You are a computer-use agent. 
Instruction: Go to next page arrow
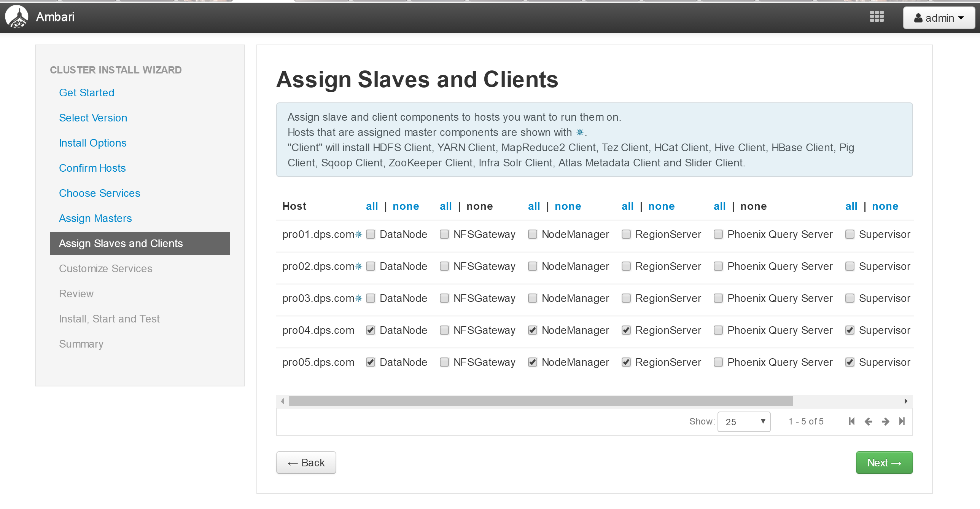click(x=885, y=421)
